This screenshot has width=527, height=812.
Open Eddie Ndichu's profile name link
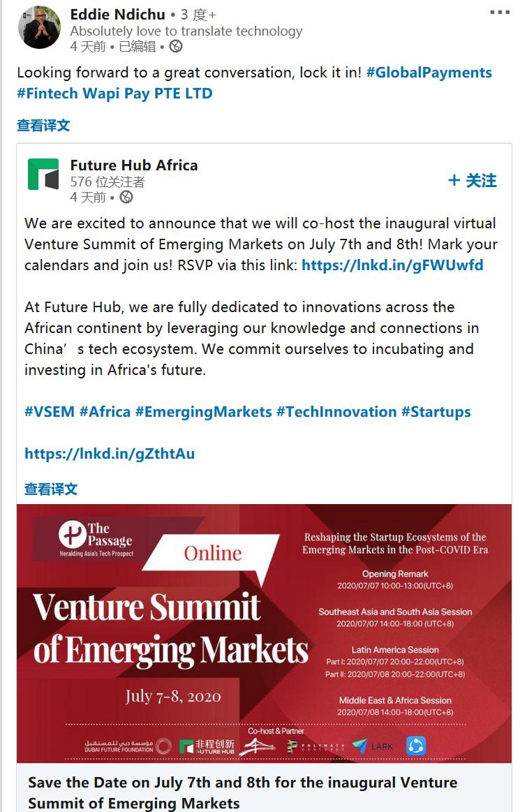tap(118, 14)
